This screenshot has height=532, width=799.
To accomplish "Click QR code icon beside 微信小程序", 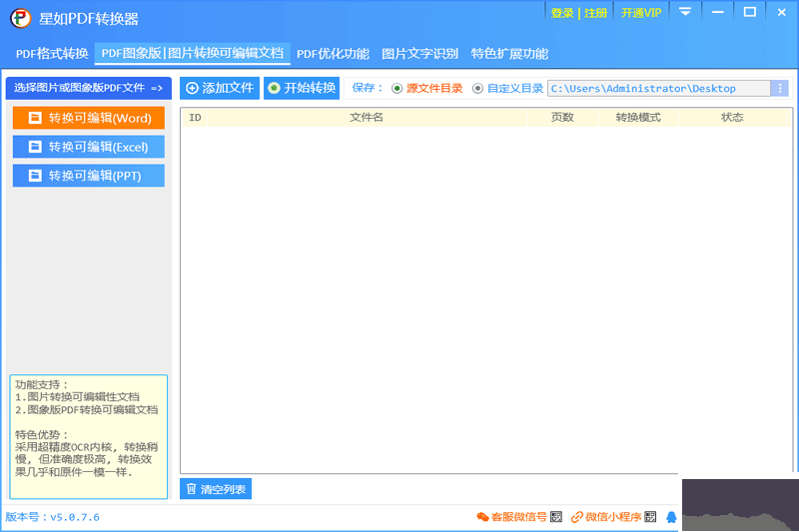I will [650, 517].
